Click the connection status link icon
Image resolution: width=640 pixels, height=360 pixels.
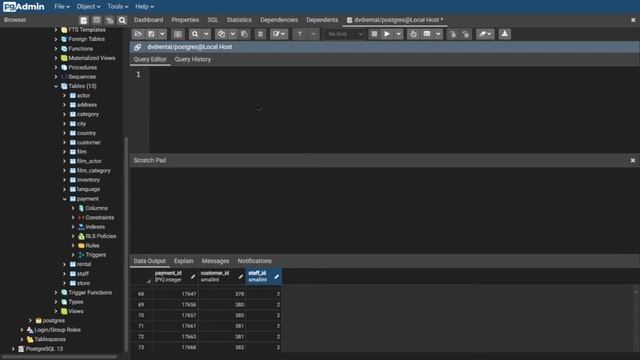coord(138,47)
